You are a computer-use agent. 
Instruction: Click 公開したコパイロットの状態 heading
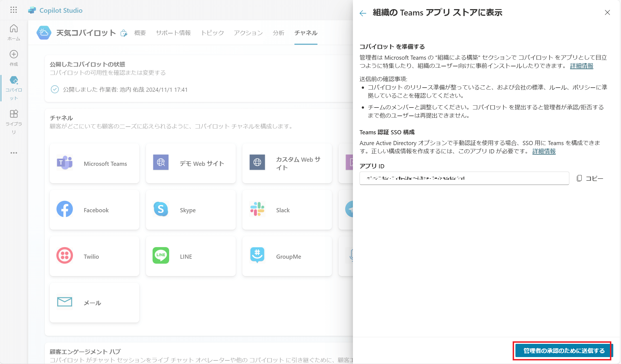pos(87,64)
